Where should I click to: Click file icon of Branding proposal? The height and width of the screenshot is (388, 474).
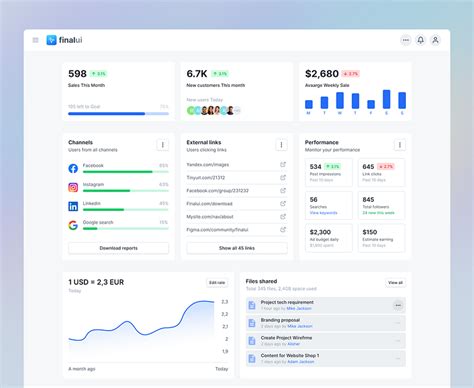point(252,323)
